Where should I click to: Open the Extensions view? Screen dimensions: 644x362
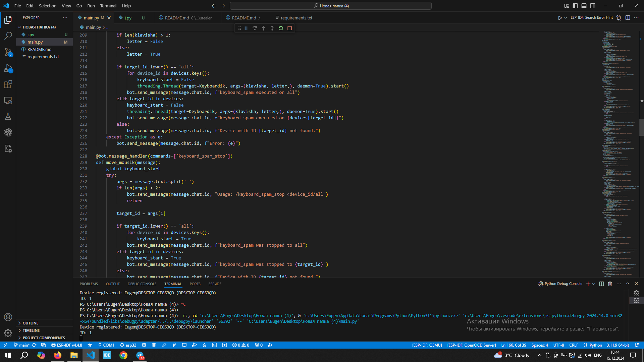(x=8, y=84)
